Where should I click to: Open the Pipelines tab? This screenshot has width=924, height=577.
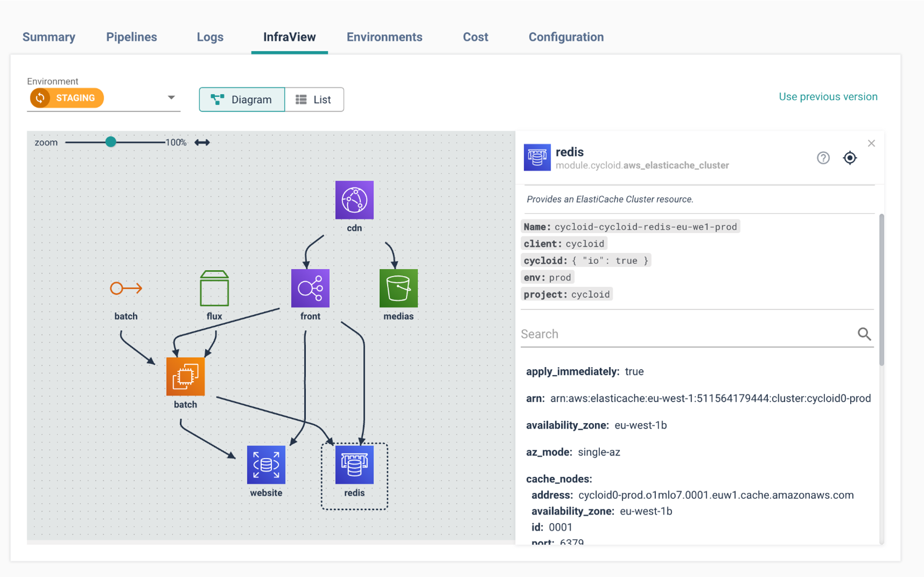(x=131, y=37)
